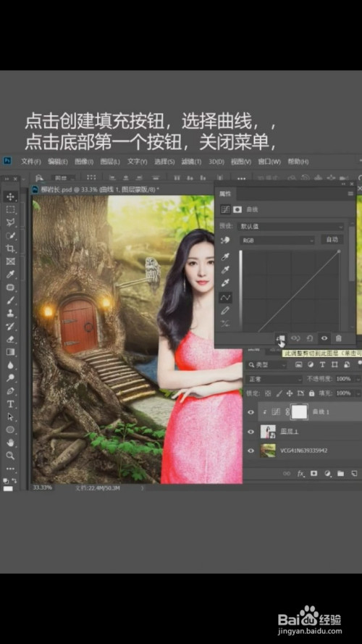Toggle lock image pixels brush icon
The image size is (362, 644).
(279, 393)
